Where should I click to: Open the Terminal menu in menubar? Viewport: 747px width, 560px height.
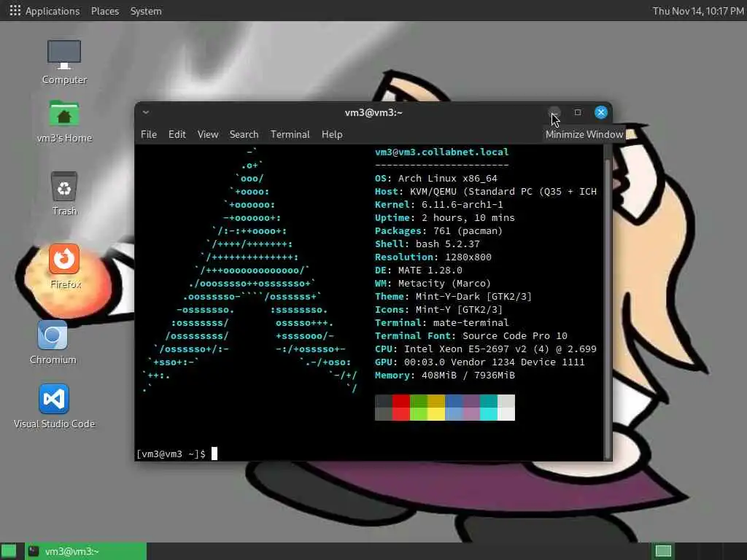(290, 134)
